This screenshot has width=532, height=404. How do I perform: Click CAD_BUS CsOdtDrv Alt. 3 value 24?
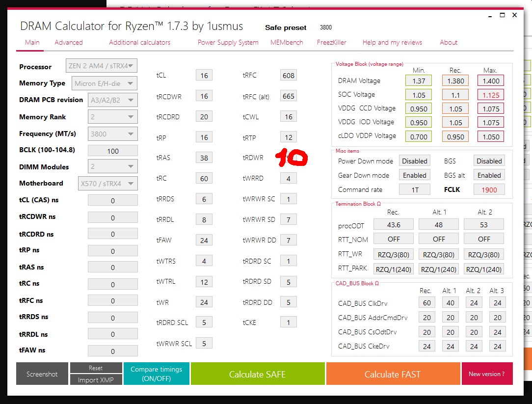497,332
